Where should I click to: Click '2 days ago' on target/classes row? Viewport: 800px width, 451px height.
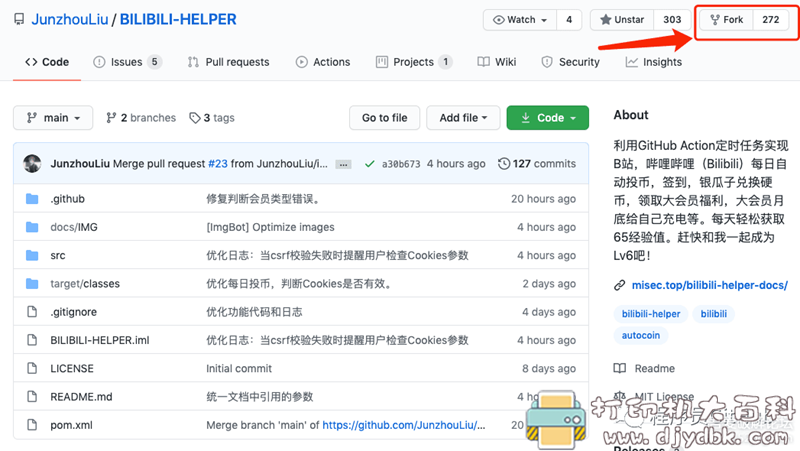549,284
